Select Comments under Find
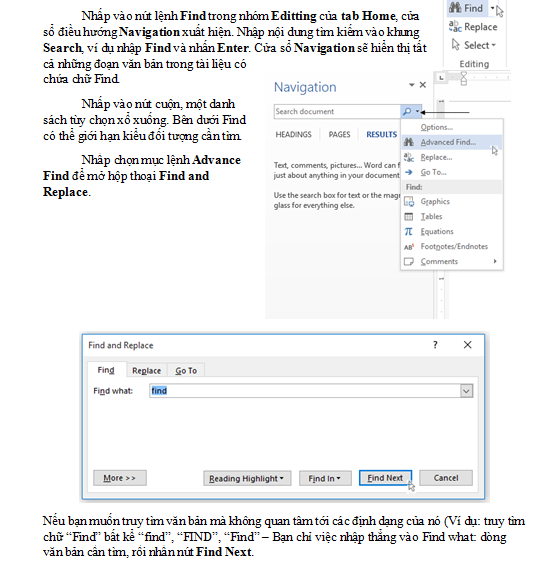 pyautogui.click(x=452, y=262)
